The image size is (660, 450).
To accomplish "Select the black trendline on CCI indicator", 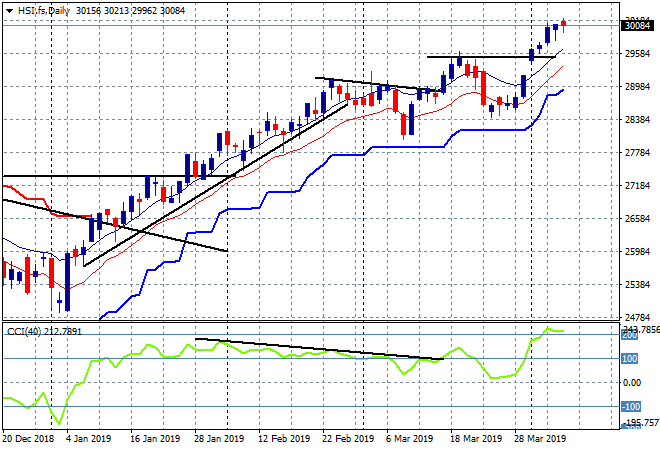I will coord(320,349).
